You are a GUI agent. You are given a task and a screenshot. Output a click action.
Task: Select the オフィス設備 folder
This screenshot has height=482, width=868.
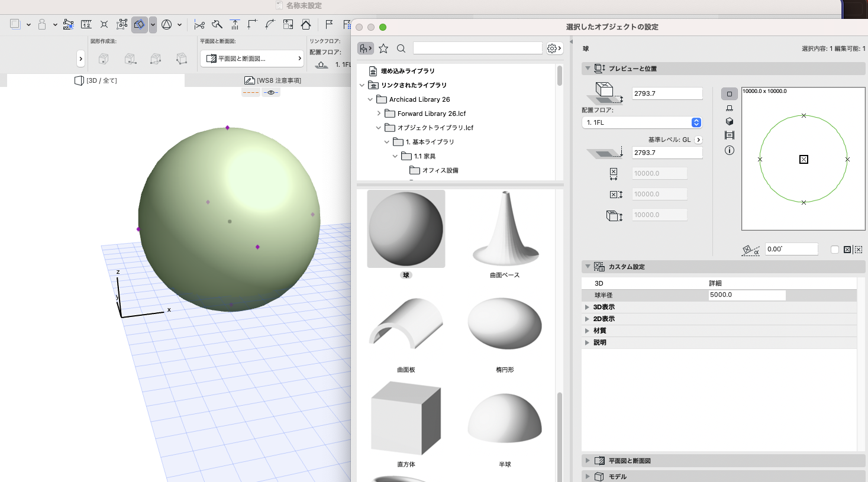coord(434,170)
